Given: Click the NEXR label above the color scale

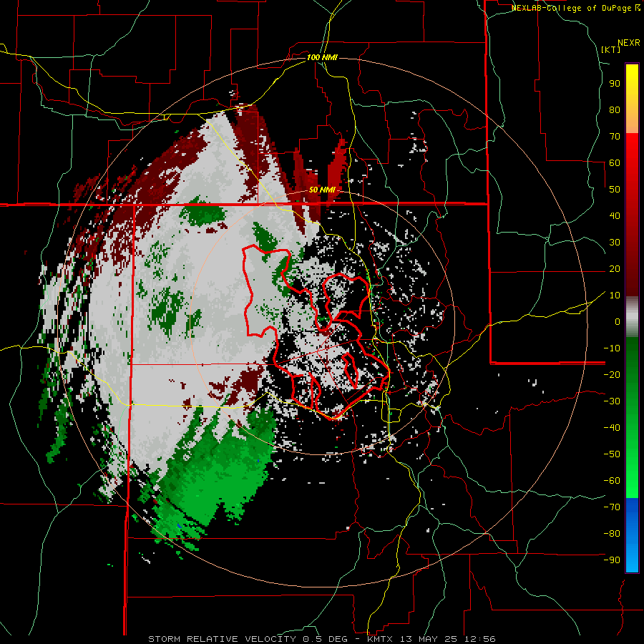Looking at the screenshot, I should coord(629,43).
